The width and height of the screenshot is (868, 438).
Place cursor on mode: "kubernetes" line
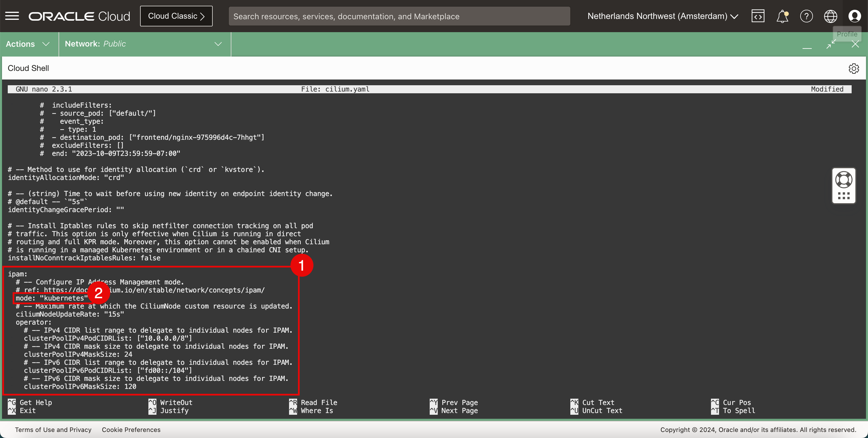(51, 298)
